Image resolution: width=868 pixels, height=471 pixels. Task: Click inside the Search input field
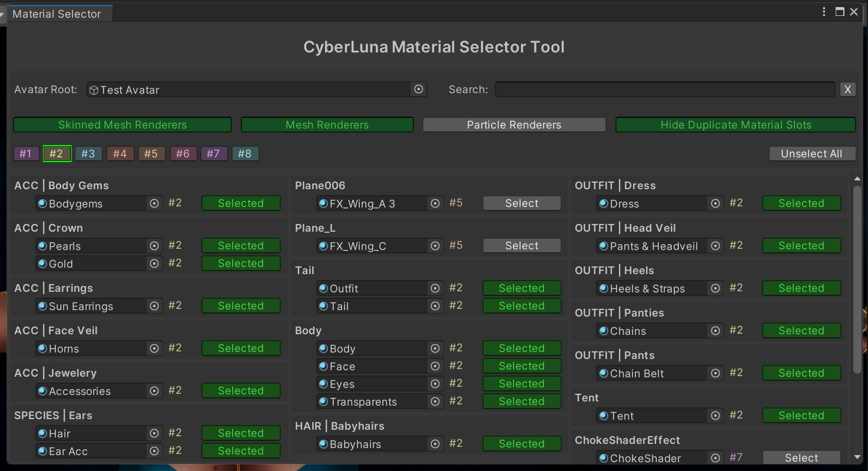coord(664,90)
